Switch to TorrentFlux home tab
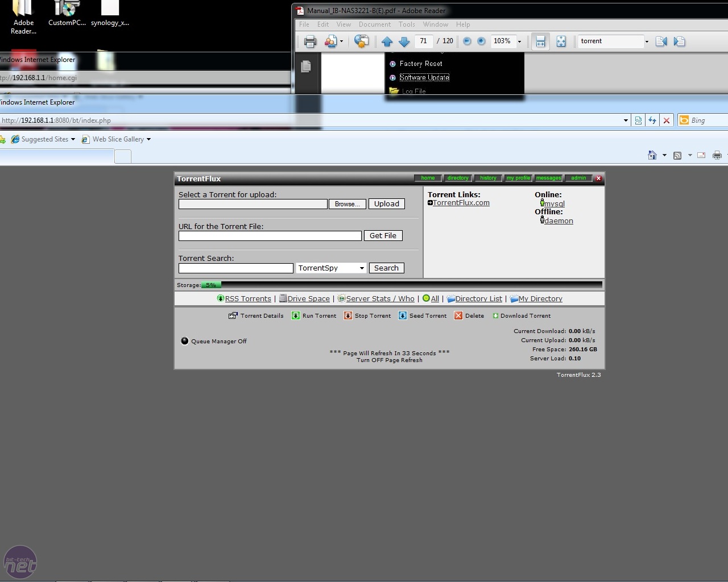The image size is (728, 582). click(x=428, y=178)
